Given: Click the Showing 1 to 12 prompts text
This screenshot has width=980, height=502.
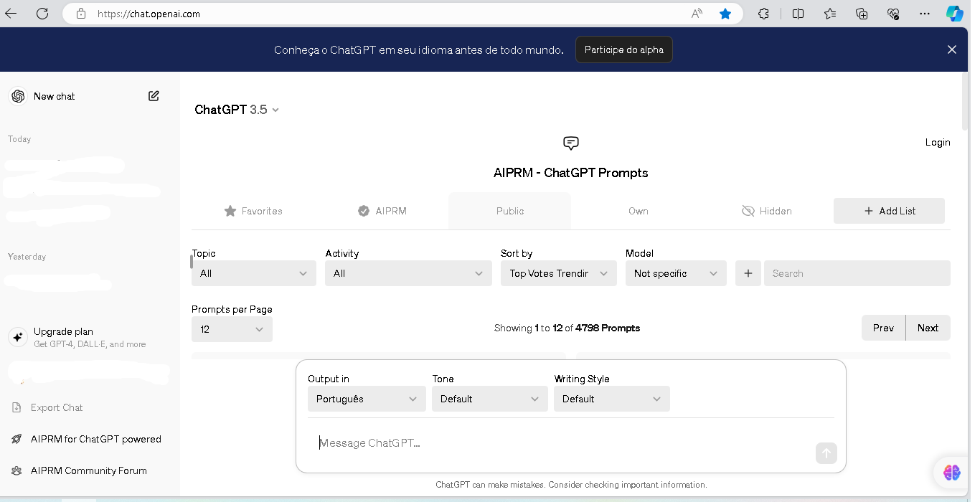Looking at the screenshot, I should point(567,328).
